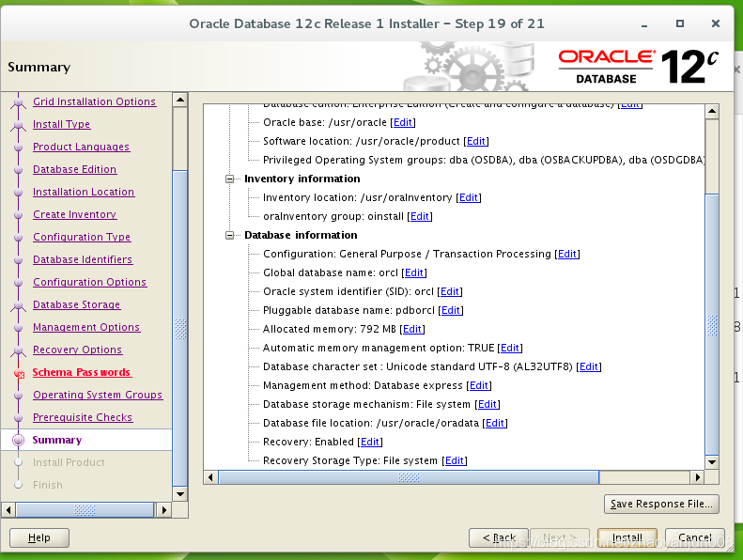Cancel the installer
The width and height of the screenshot is (743, 560).
(x=695, y=537)
